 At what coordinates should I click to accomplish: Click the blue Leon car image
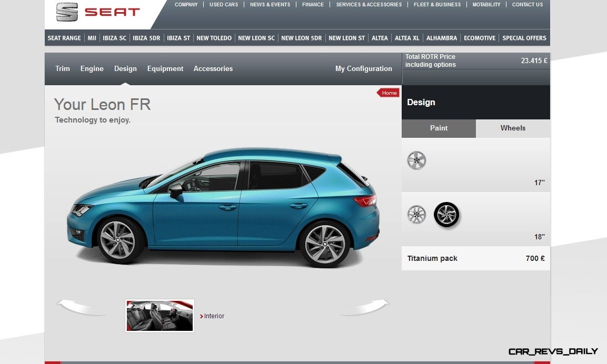(224, 207)
